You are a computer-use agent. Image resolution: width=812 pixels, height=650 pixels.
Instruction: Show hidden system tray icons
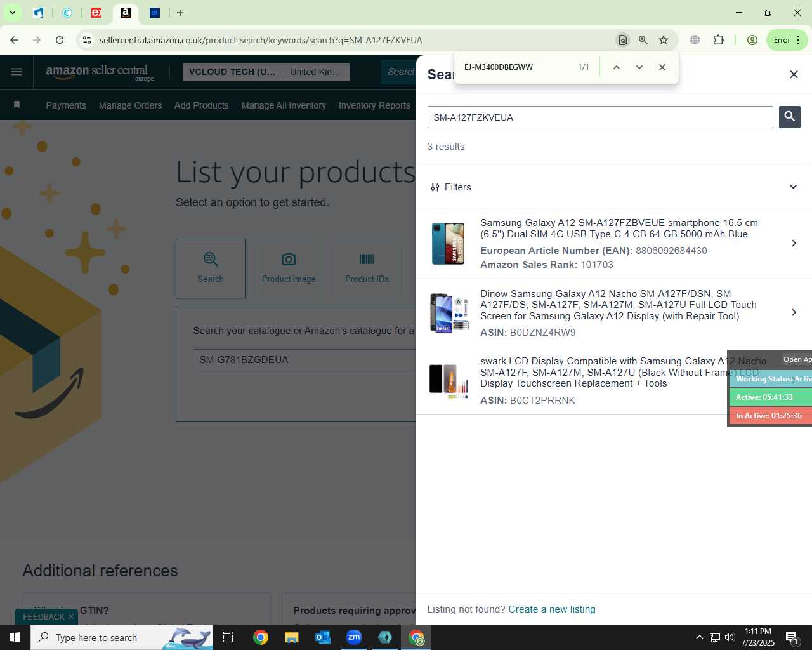pos(699,637)
